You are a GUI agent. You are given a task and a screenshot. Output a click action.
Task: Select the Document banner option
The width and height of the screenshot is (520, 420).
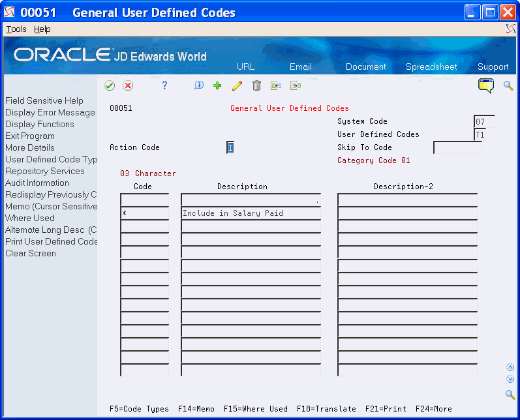pos(366,67)
